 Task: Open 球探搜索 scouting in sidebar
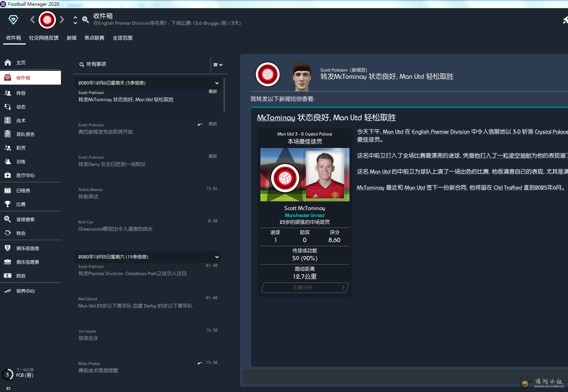click(30, 219)
